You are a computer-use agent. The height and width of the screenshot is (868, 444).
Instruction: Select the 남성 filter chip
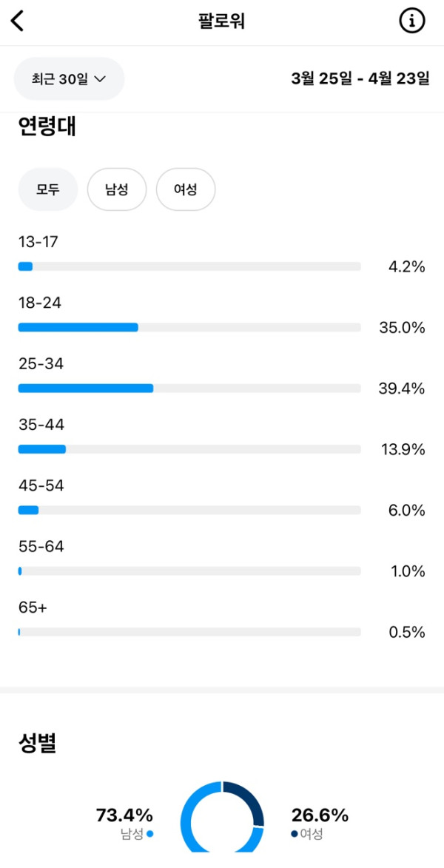click(117, 189)
